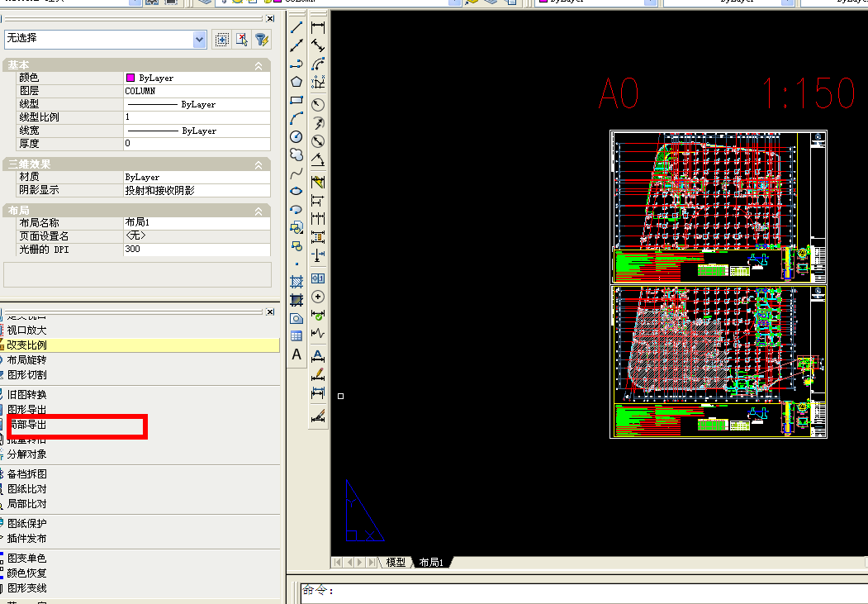Switch to the 布局1 tab
This screenshot has height=604, width=868.
click(431, 563)
